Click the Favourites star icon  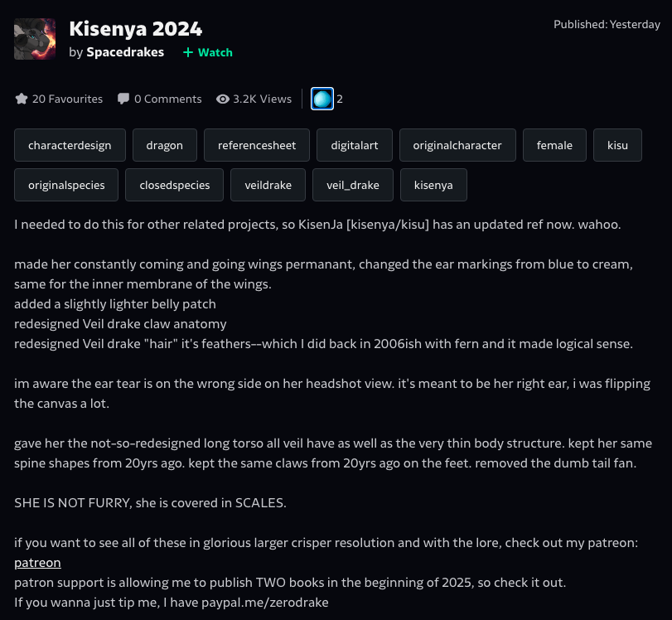[22, 99]
